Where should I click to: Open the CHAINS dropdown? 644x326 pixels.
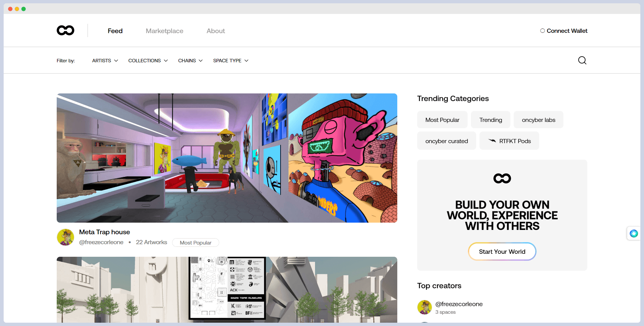click(x=190, y=60)
